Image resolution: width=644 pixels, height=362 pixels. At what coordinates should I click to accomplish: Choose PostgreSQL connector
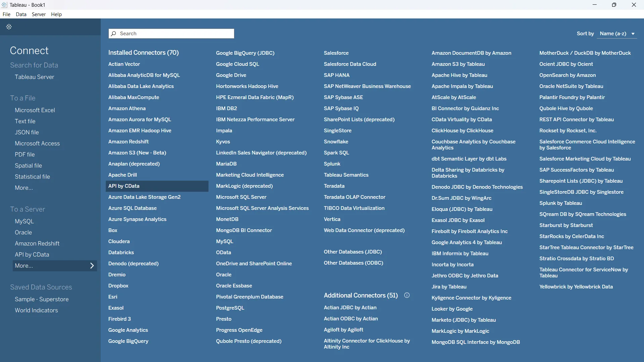(230, 308)
